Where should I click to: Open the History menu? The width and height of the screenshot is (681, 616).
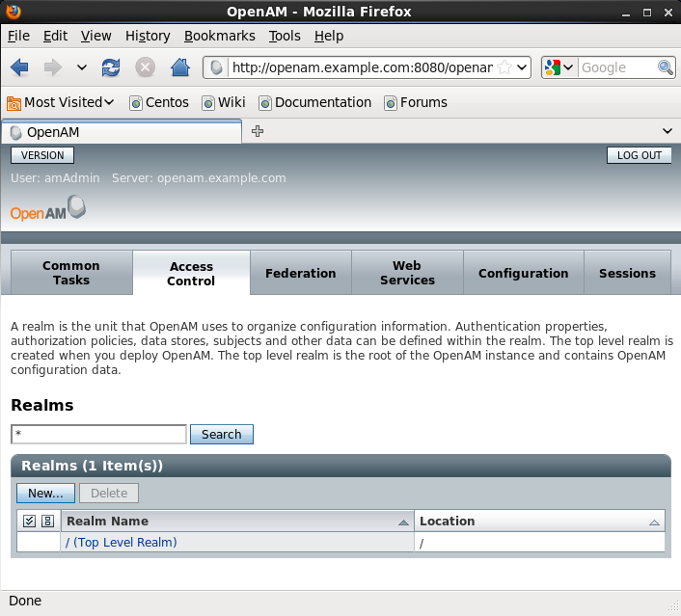pos(148,36)
